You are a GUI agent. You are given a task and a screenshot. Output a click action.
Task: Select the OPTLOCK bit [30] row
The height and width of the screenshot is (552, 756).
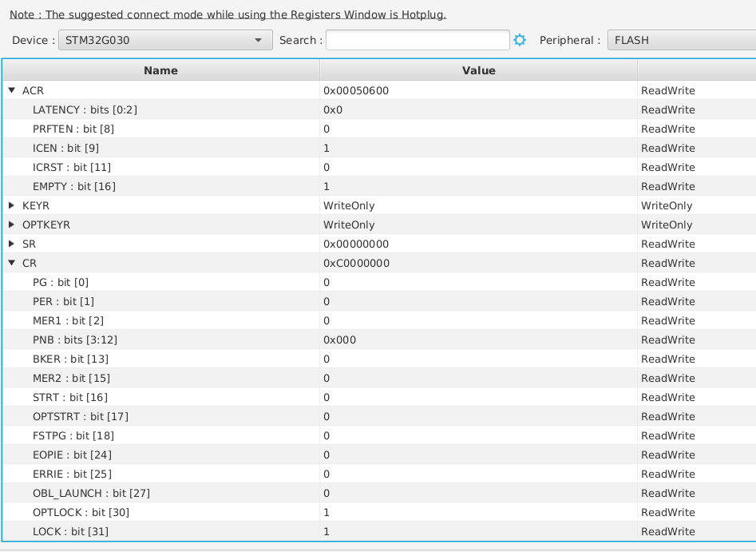pos(81,512)
